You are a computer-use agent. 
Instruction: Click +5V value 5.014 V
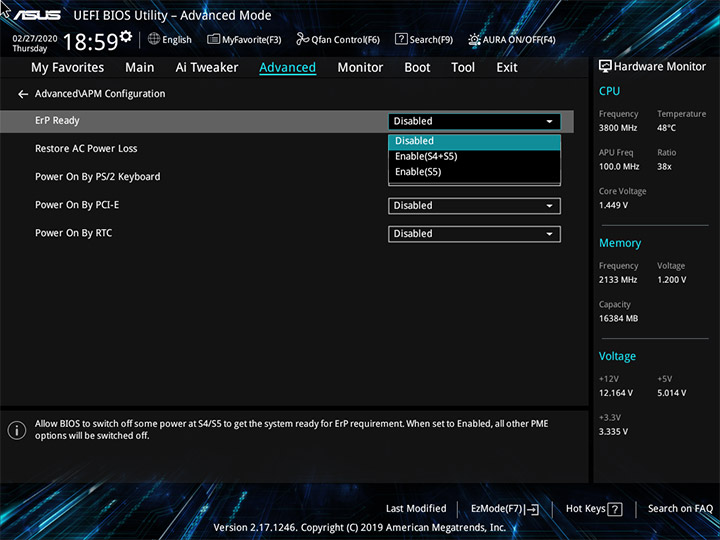(672, 393)
